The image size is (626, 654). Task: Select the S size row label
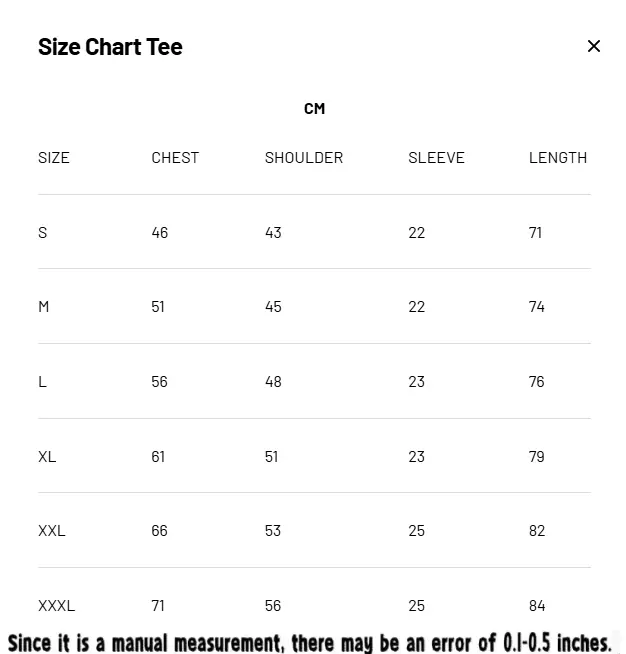(x=43, y=232)
